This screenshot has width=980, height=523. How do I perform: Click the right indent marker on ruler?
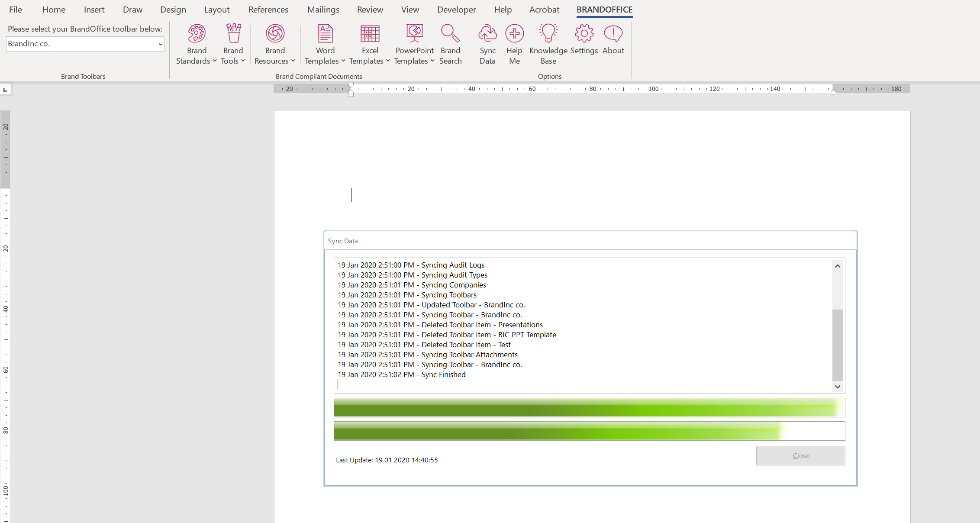(833, 92)
